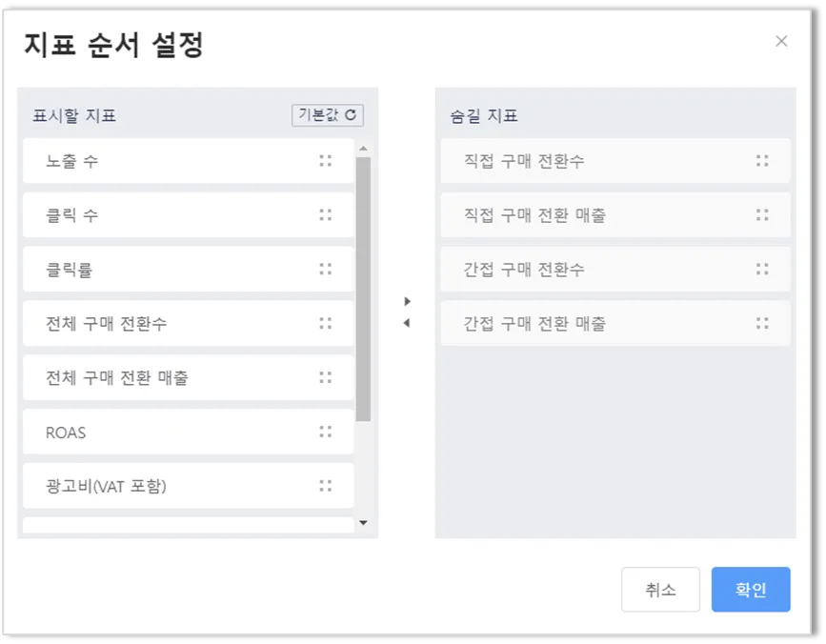The height and width of the screenshot is (644, 826).
Task: Close the 지표 순서 설정 dialog
Action: pyautogui.click(x=781, y=41)
